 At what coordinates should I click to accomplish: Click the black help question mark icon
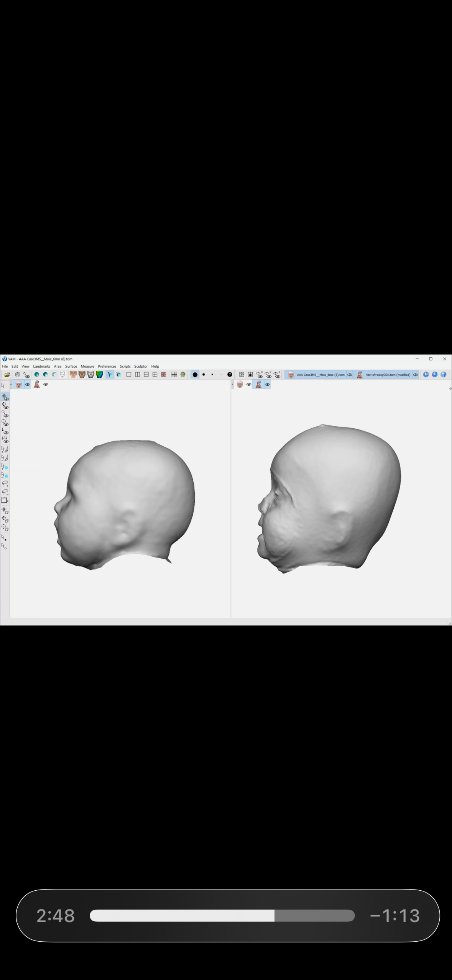230,375
